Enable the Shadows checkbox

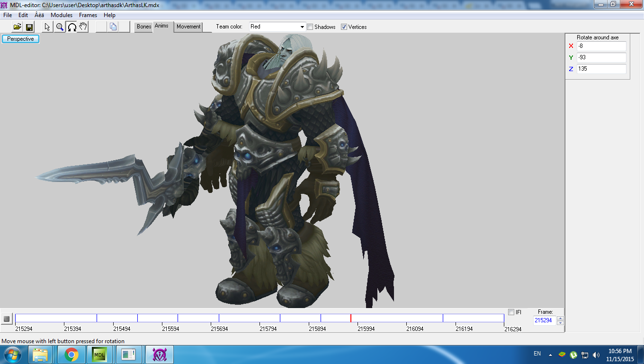tap(310, 27)
